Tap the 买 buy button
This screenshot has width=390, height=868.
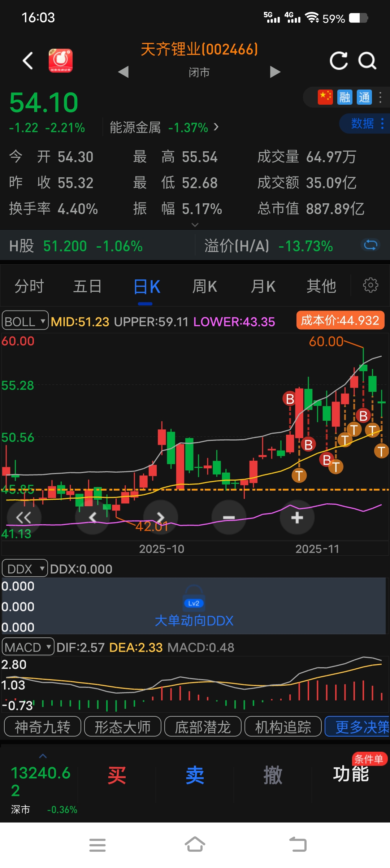click(117, 776)
